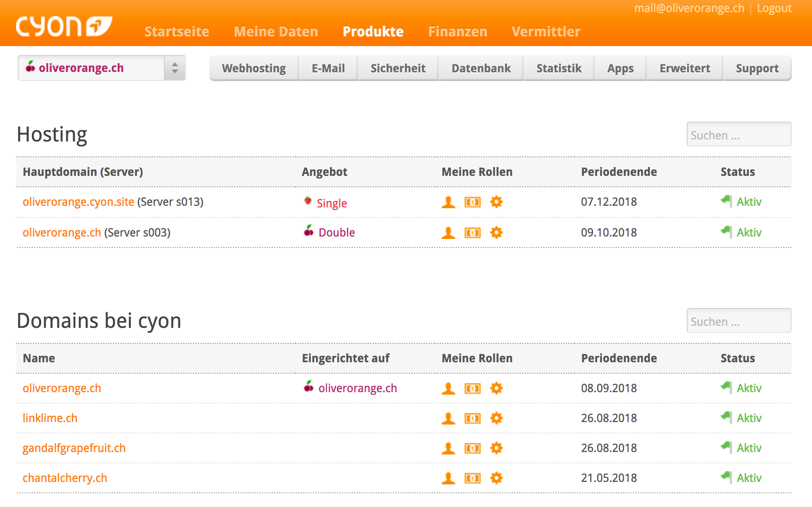
Task: Click billing icon in gandalfgrapefruit.ch row
Action: click(x=472, y=448)
